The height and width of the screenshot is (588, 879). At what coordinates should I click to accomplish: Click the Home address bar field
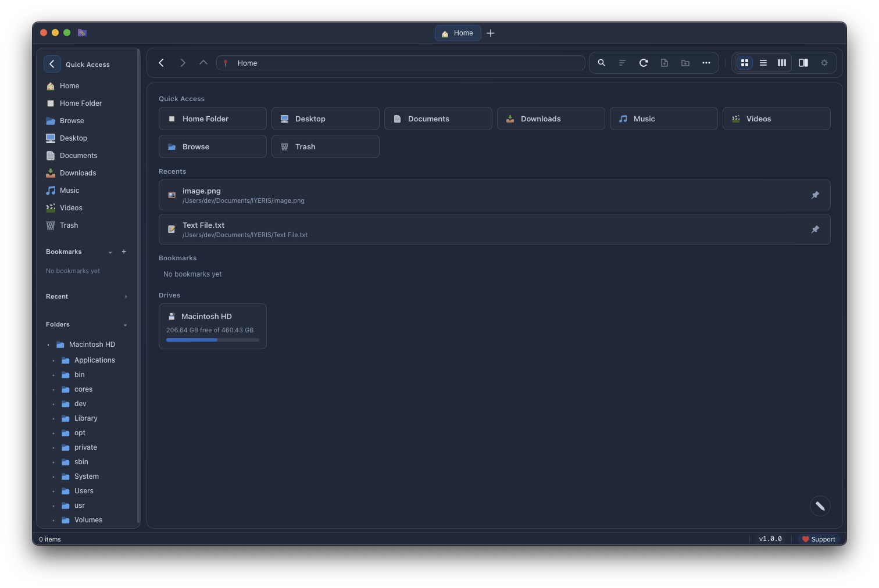[401, 63]
